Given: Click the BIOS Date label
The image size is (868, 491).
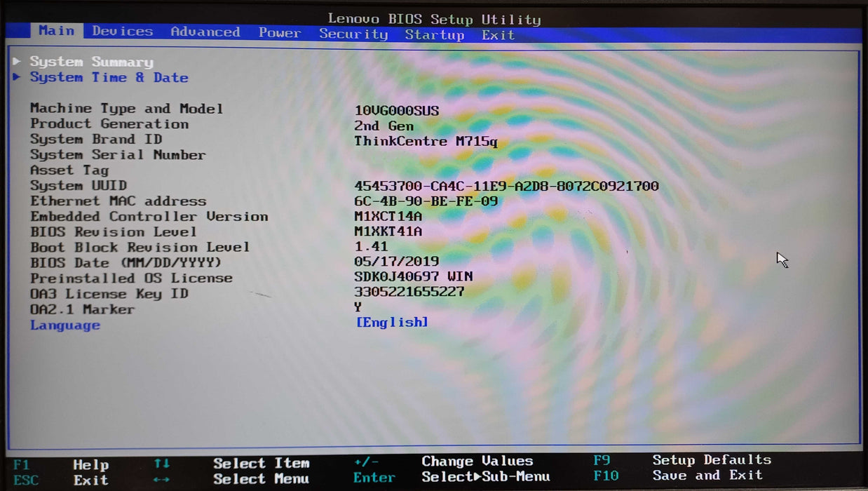Looking at the screenshot, I should pos(126,263).
